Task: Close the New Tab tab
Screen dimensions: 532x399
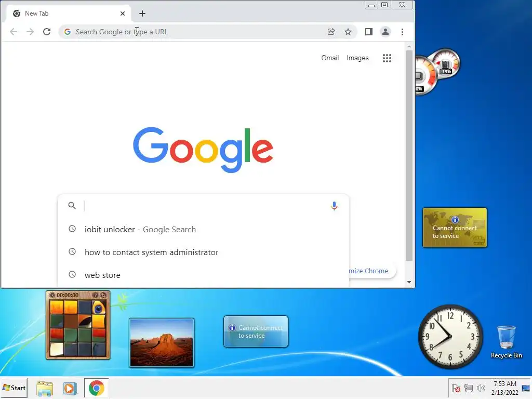Action: [123, 14]
